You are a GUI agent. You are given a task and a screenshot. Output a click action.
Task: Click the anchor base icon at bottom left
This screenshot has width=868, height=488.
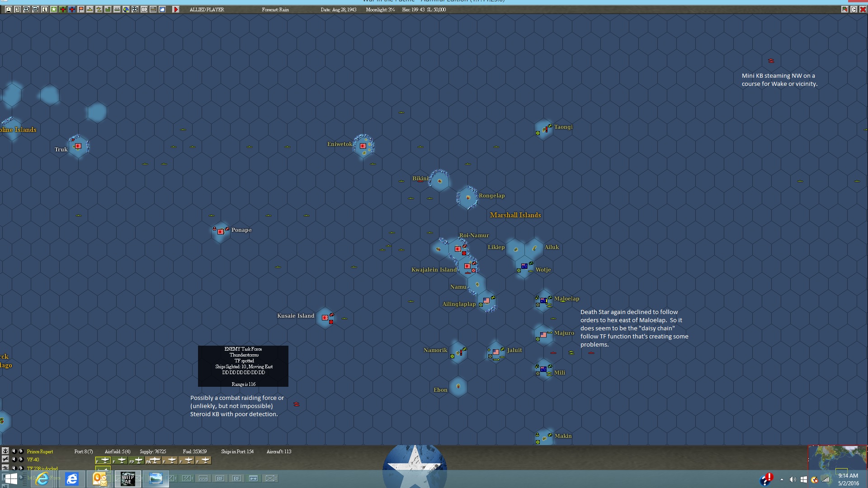point(5,451)
